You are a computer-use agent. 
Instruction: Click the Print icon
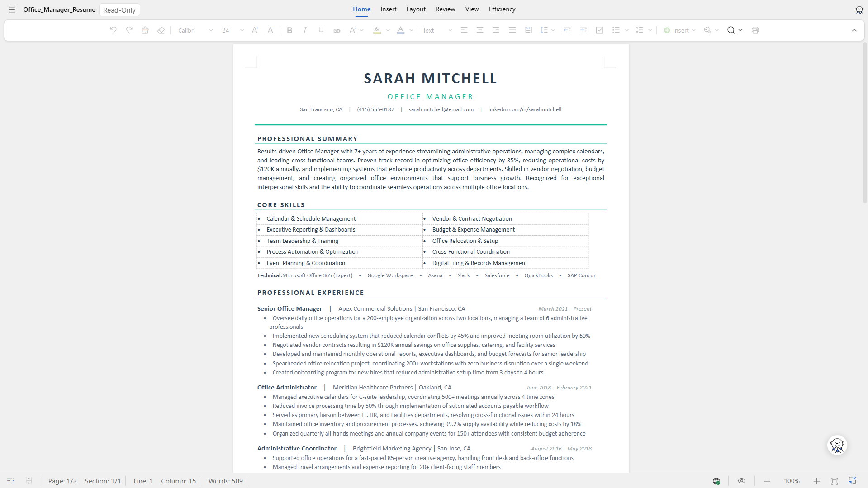(x=755, y=30)
